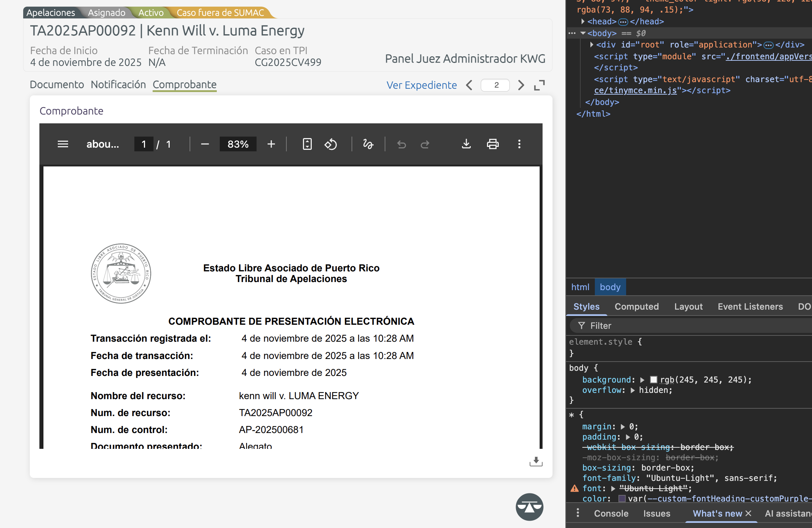Rotate the PDF document counterclockwise
Image resolution: width=812 pixels, height=528 pixels.
[331, 144]
